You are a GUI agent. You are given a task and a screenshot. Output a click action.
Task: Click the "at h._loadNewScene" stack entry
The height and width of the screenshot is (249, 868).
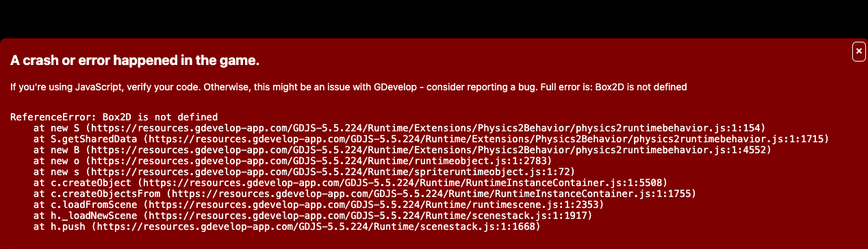[x=313, y=215]
